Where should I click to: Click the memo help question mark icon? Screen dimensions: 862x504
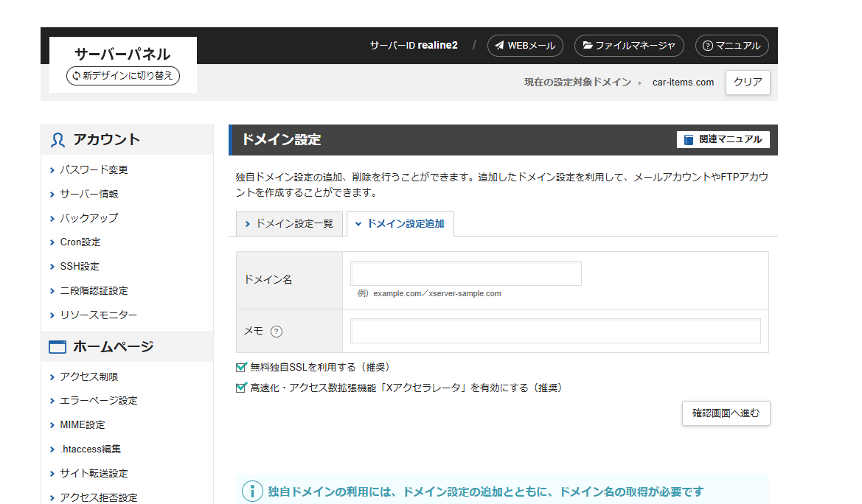tap(277, 332)
